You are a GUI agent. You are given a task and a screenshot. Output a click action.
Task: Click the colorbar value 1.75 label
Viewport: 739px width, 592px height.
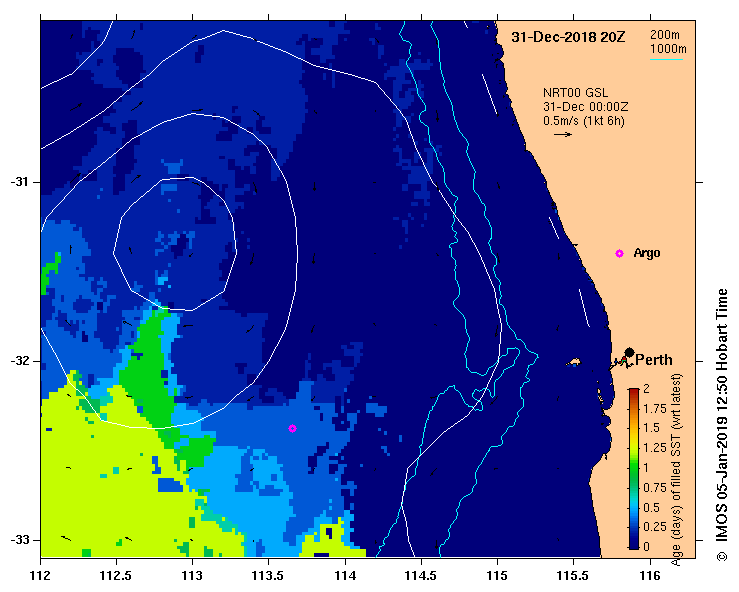655,409
